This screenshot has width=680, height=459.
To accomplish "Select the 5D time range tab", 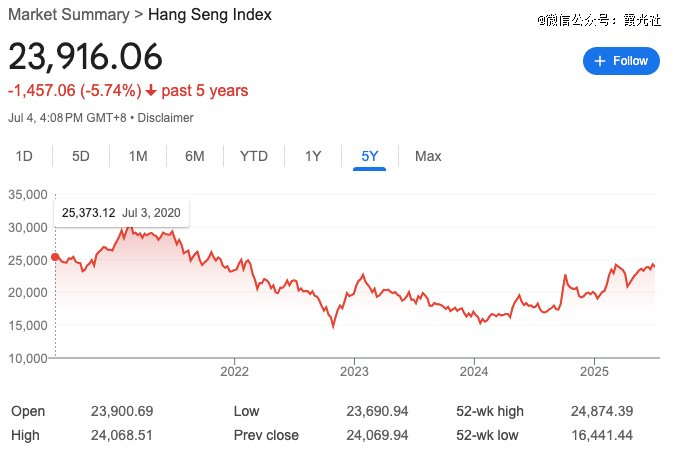I will point(81,156).
